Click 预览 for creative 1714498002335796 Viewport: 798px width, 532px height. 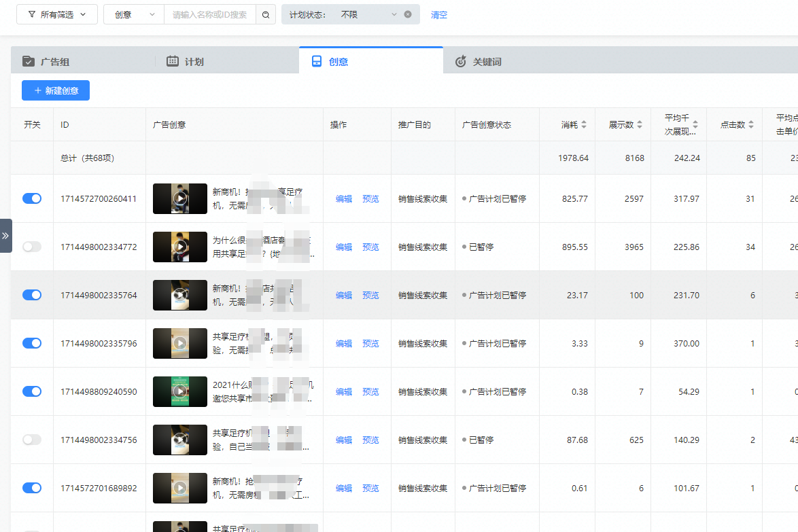[x=370, y=344]
